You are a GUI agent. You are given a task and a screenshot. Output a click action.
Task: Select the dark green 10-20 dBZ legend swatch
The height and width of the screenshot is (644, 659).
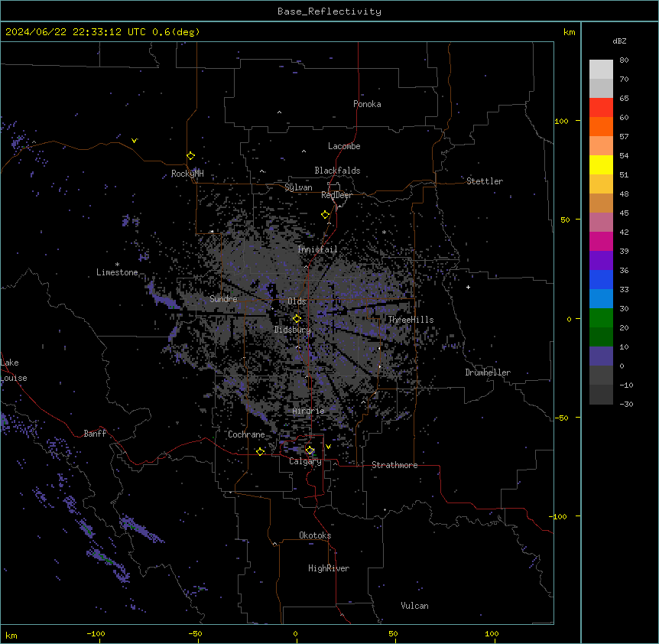click(601, 337)
